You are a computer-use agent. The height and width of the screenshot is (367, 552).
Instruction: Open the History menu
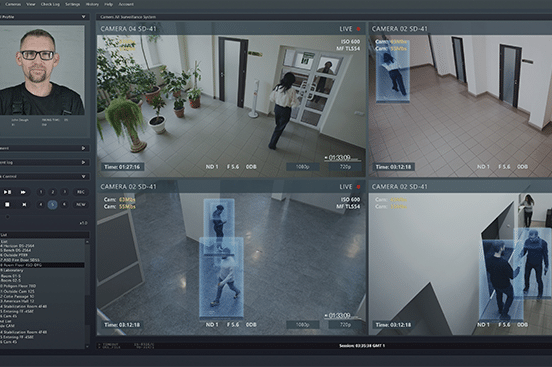[92, 4]
